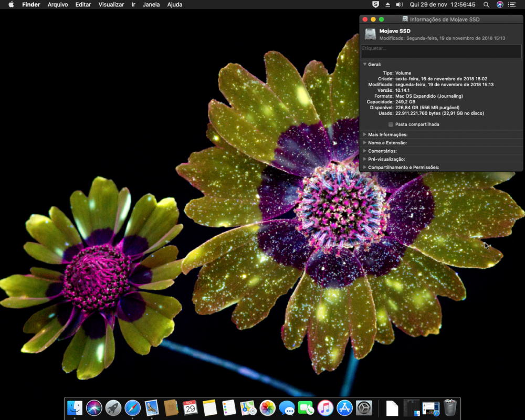Open the Apple menu
Viewport: 525px width, 420px height.
[11, 5]
